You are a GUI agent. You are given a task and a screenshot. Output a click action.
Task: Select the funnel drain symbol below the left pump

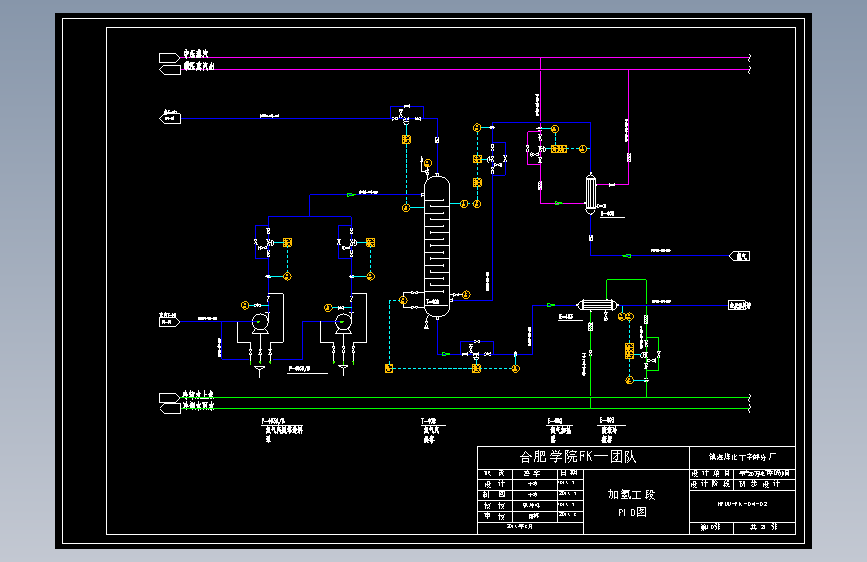pos(259,370)
